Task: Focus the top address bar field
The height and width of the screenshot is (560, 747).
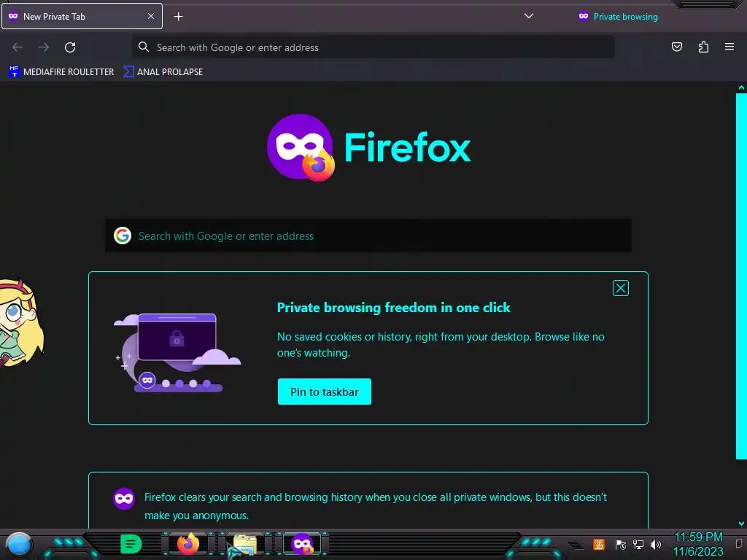Action: (x=373, y=47)
